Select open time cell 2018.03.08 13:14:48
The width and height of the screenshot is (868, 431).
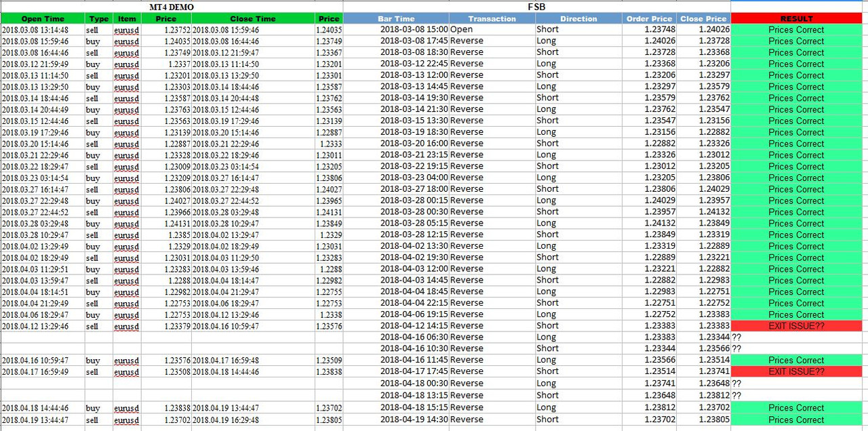tap(35, 30)
